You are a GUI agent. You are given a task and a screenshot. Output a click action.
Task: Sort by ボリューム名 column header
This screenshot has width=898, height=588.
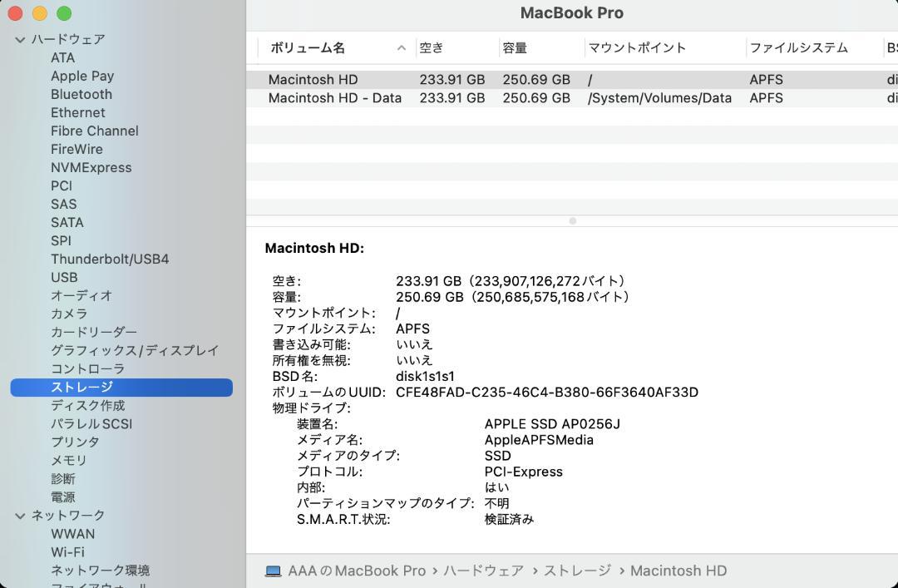[308, 48]
